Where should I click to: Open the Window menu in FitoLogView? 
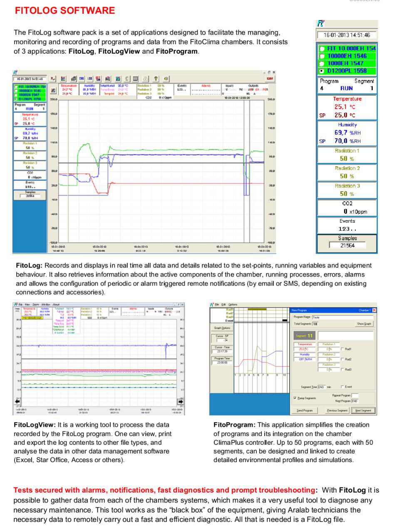tap(46, 305)
